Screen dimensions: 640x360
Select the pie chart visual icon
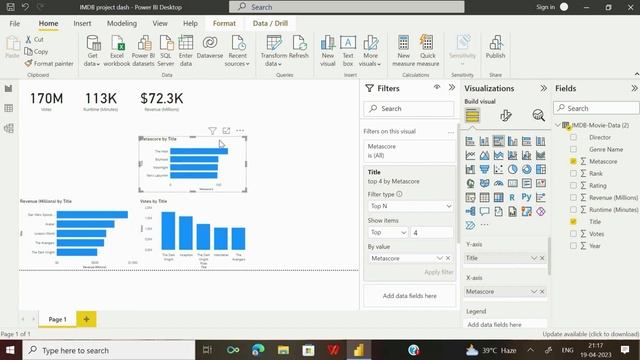click(x=512, y=169)
